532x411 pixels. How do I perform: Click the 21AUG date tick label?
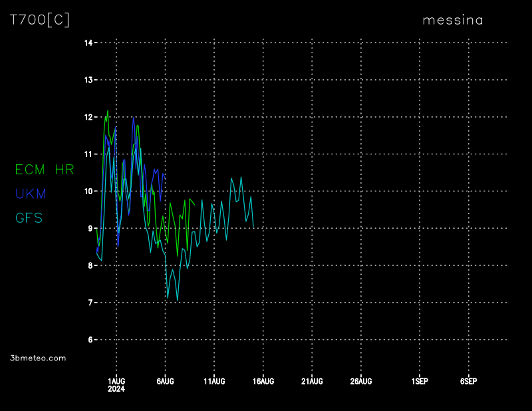pyautogui.click(x=312, y=381)
